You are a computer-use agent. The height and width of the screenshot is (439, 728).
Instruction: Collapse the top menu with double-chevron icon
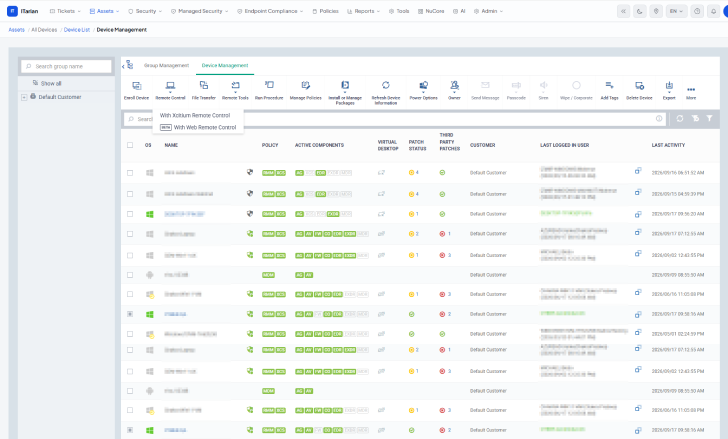(x=624, y=11)
